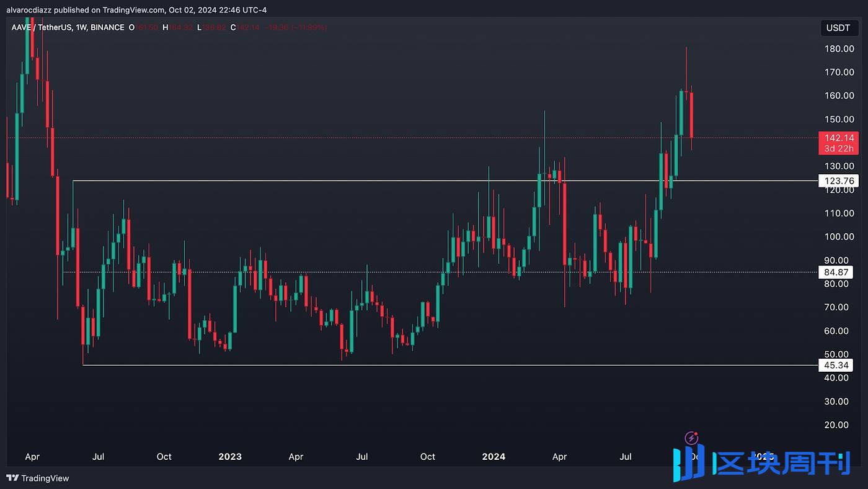Select the 142.14 current price label

point(838,138)
